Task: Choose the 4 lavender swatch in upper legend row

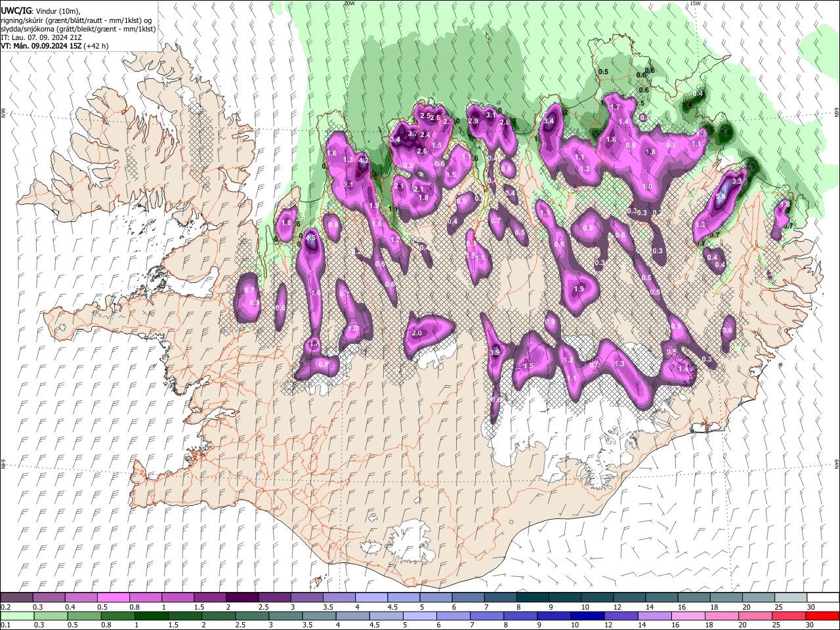Action: coord(371,598)
